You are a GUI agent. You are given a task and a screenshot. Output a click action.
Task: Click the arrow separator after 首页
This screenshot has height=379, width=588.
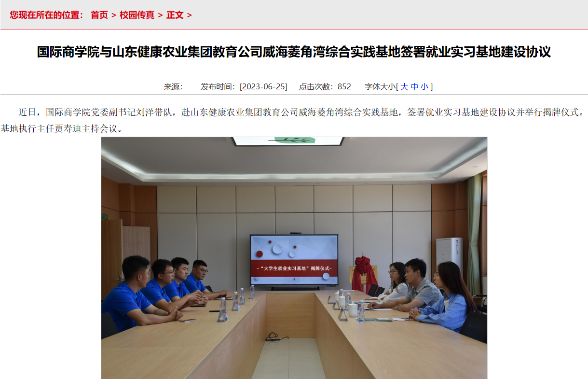click(x=114, y=15)
